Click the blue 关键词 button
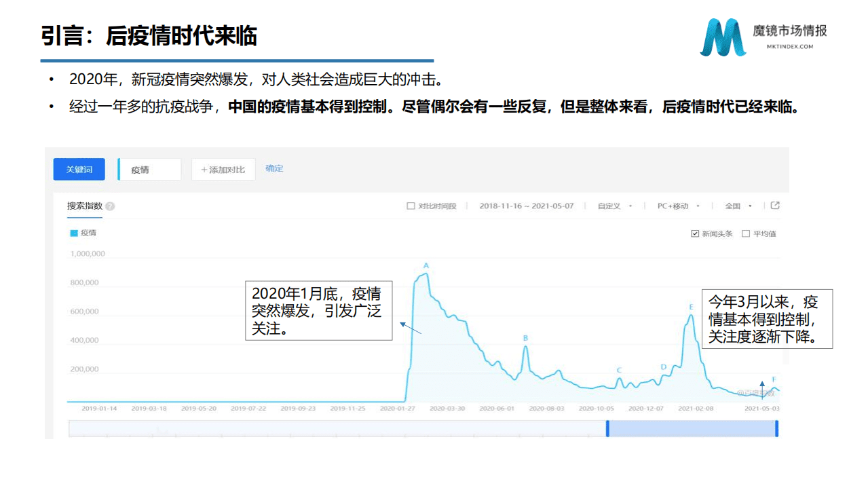The image size is (868, 488). click(x=79, y=170)
